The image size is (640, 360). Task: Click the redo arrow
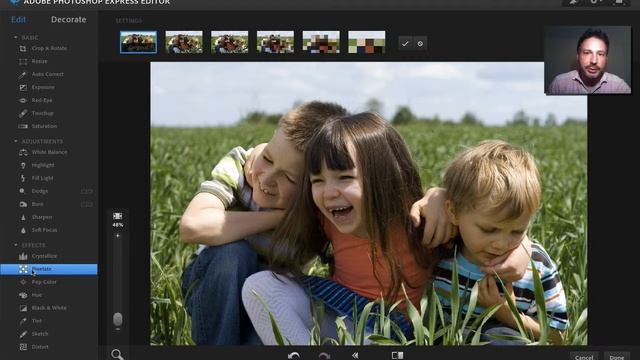pyautogui.click(x=324, y=356)
